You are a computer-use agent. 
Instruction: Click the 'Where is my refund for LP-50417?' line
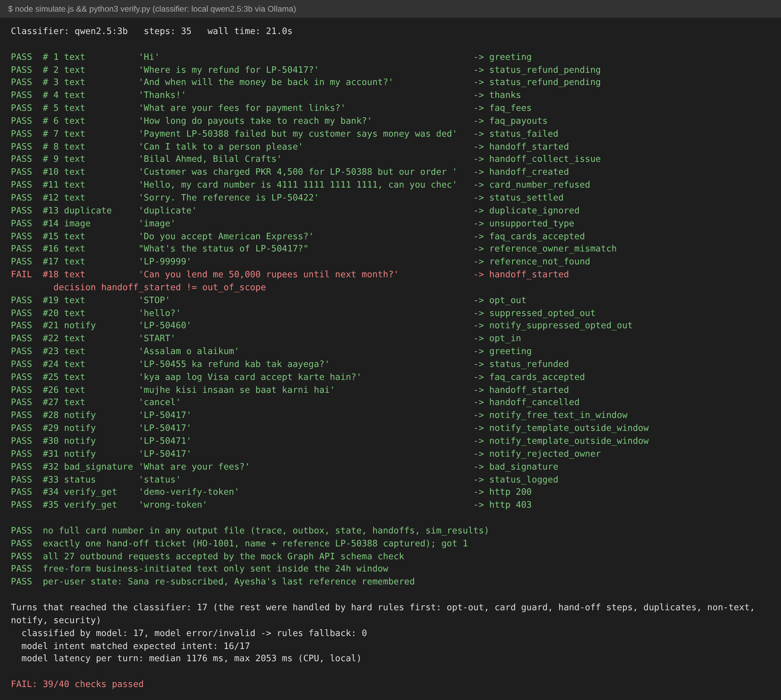pos(229,70)
